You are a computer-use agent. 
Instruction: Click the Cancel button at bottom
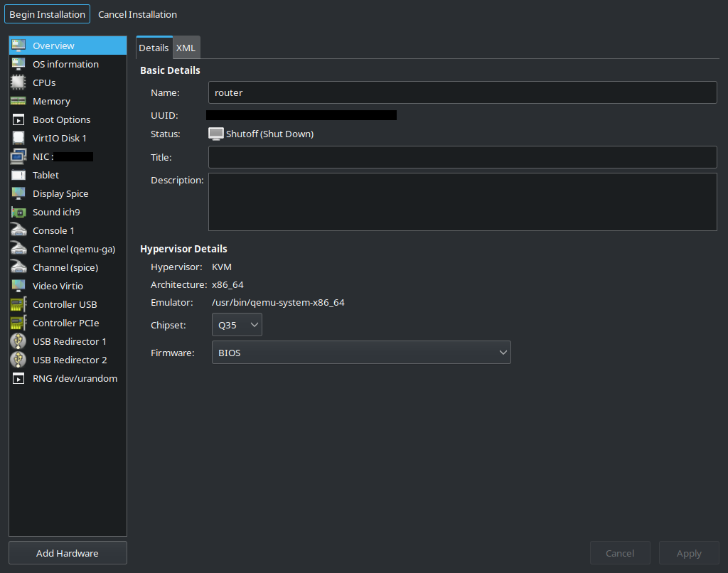[620, 553]
